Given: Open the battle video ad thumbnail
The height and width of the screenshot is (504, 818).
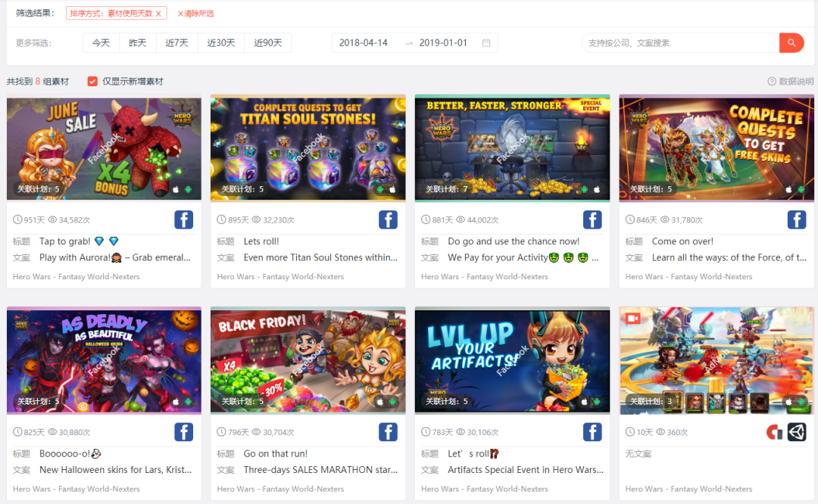Looking at the screenshot, I should [x=717, y=361].
